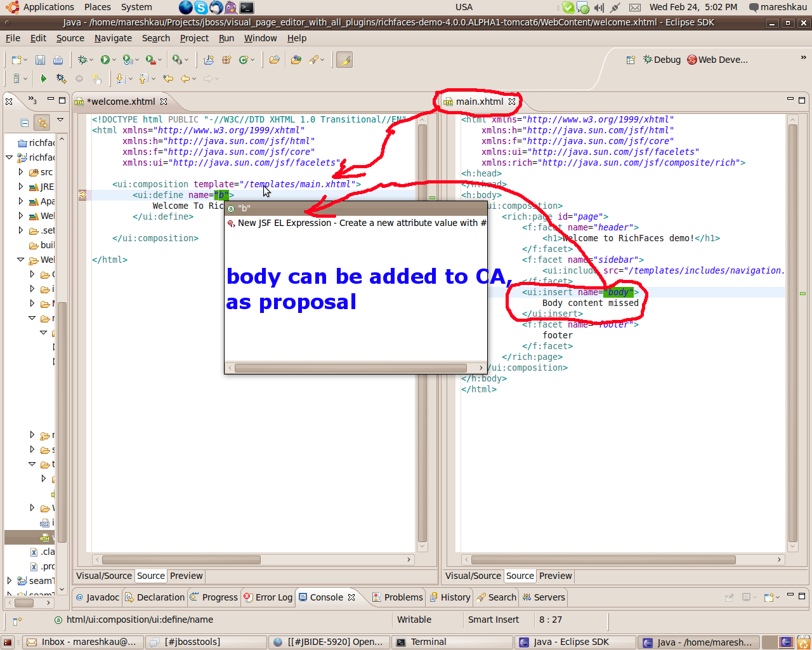The image size is (812, 650).
Task: Toggle the Mark Occurrences highlighter button
Action: [344, 60]
